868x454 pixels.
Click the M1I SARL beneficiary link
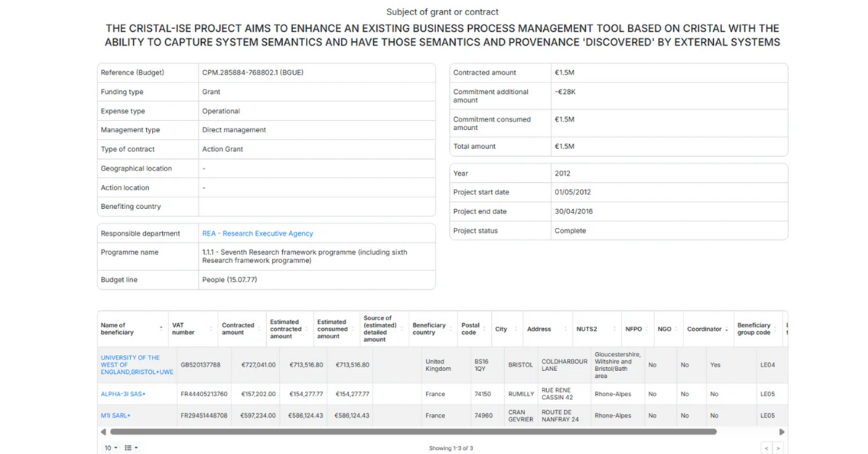(116, 416)
